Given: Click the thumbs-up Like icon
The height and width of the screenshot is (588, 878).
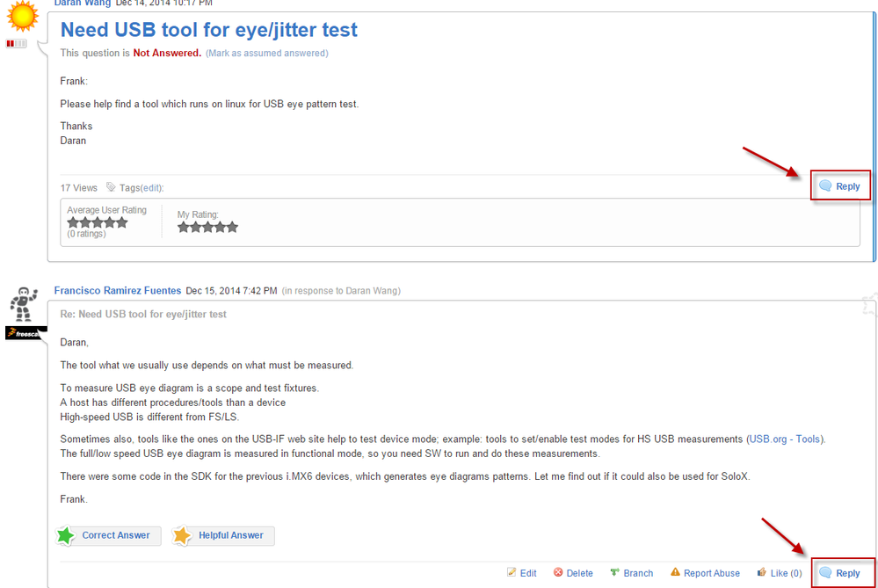Looking at the screenshot, I should [761, 573].
